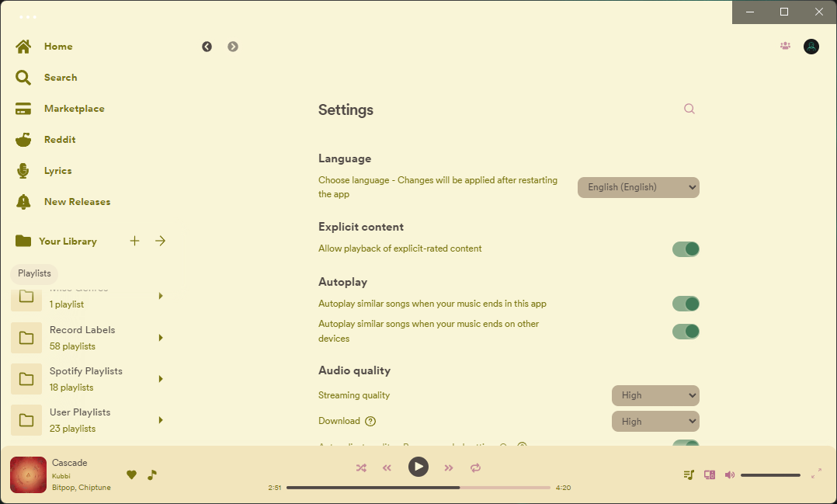Click the Download help question mark icon
Screen dimensions: 837x504
[370, 421]
